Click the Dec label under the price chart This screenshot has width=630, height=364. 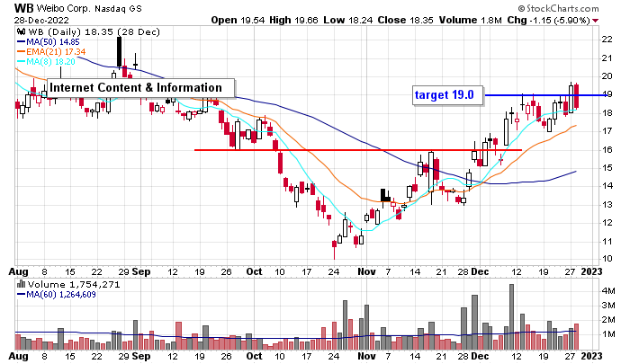coord(480,271)
